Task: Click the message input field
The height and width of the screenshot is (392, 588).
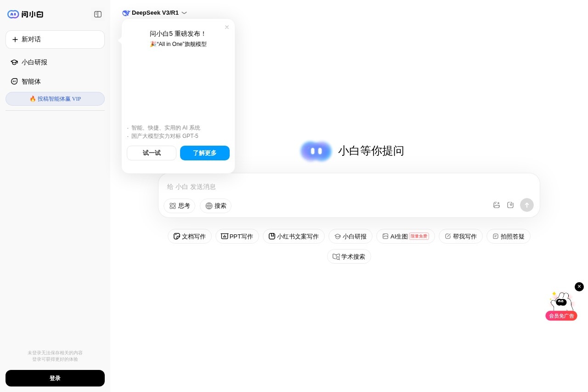Action: click(x=322, y=187)
